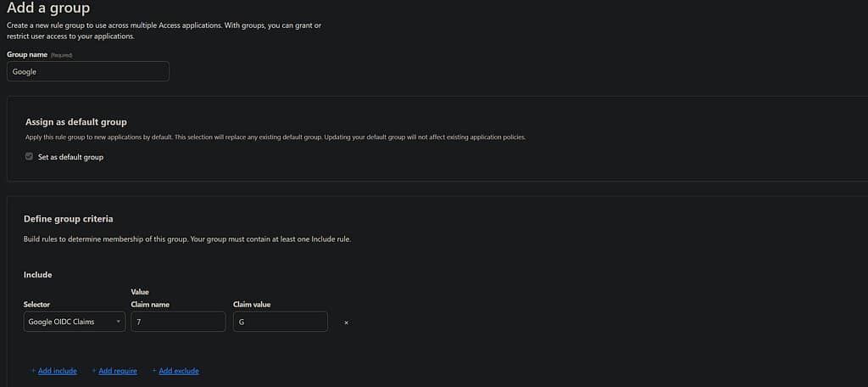Open the Google OIDC Claims selector dropdown

75,322
